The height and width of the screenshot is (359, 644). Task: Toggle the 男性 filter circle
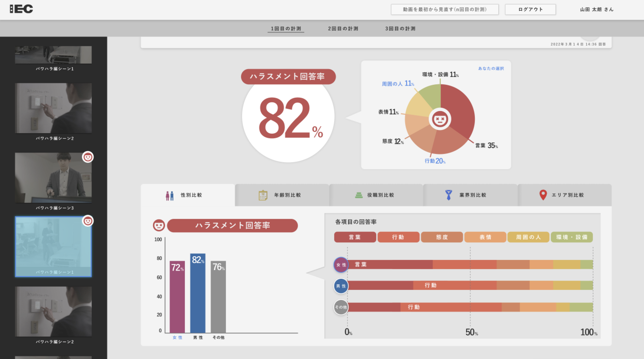341,286
